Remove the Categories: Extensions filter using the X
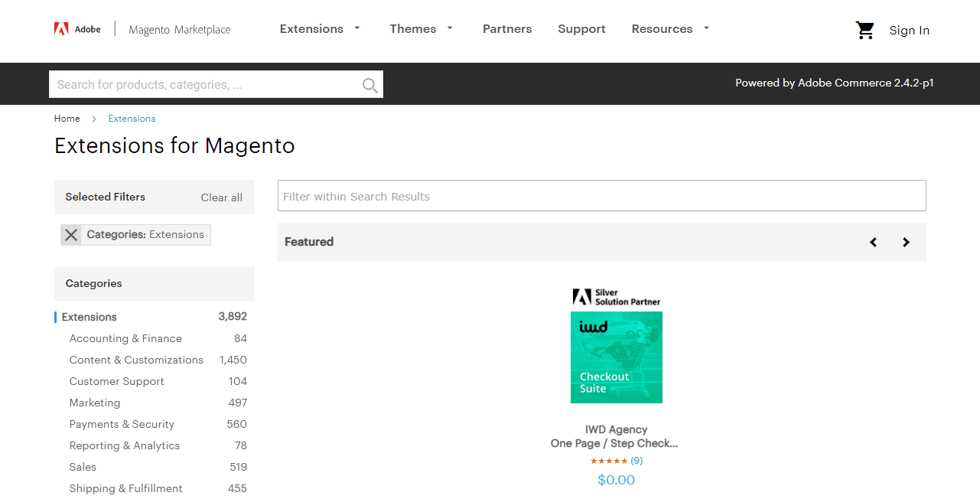 (x=71, y=235)
